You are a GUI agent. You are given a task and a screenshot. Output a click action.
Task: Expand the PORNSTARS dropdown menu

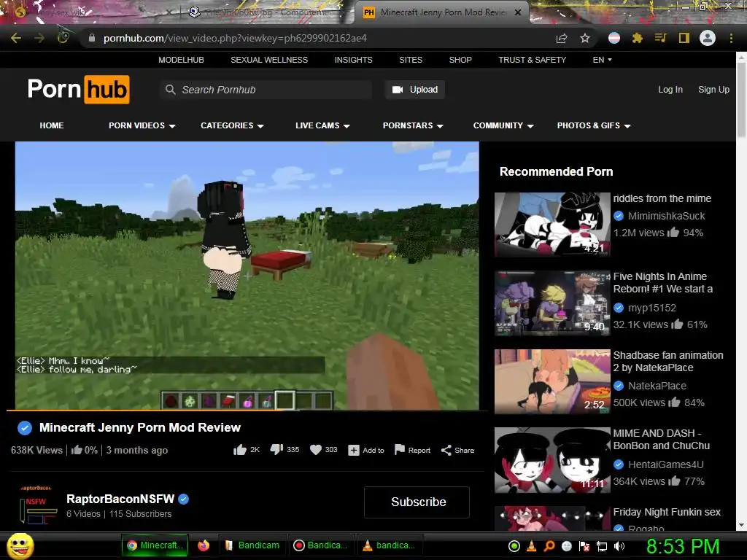click(x=413, y=125)
